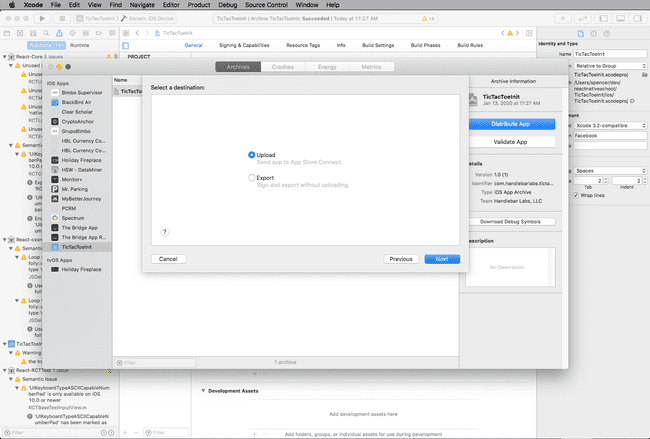Viewport: 650px width, 439px height.
Task: Open the source control navigator
Action: 20,33
